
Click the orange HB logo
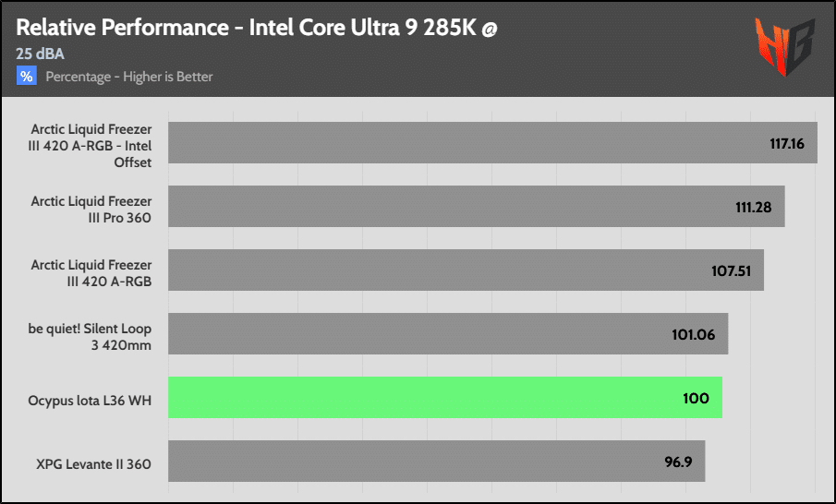(785, 46)
